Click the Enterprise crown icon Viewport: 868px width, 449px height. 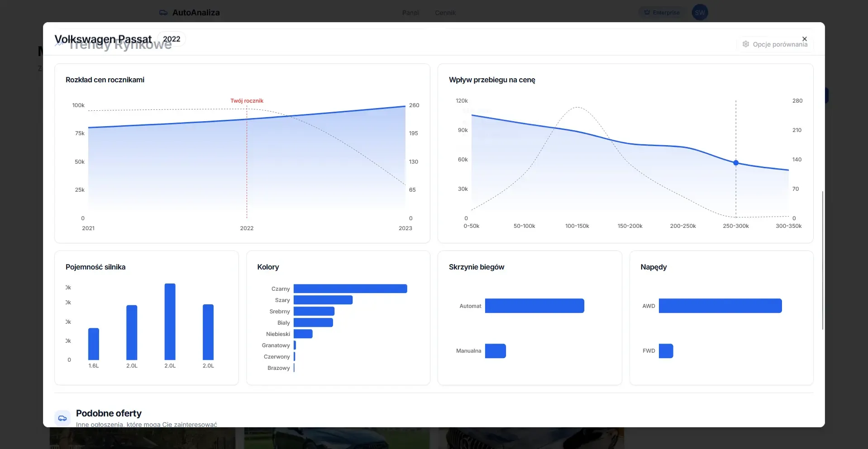[x=647, y=13]
